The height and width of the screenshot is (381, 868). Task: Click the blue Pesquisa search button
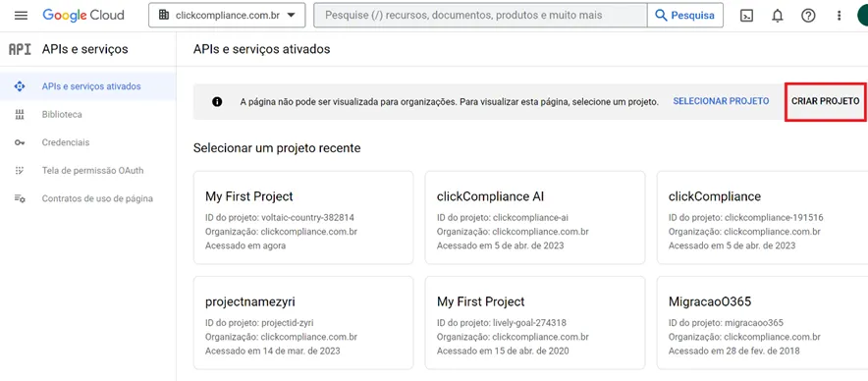(x=684, y=16)
